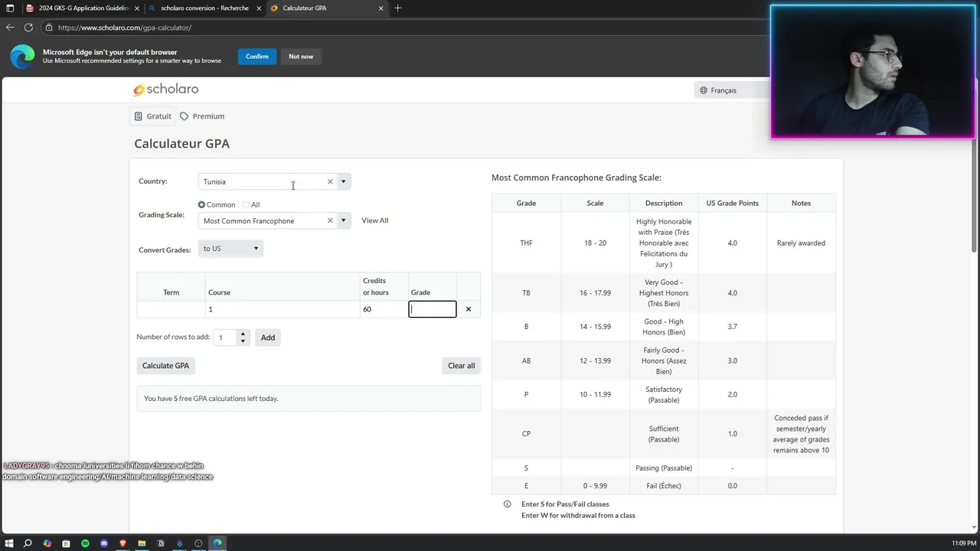Click Microsoft Edge in the taskbar
This screenshot has height=551, width=980.
217,543
